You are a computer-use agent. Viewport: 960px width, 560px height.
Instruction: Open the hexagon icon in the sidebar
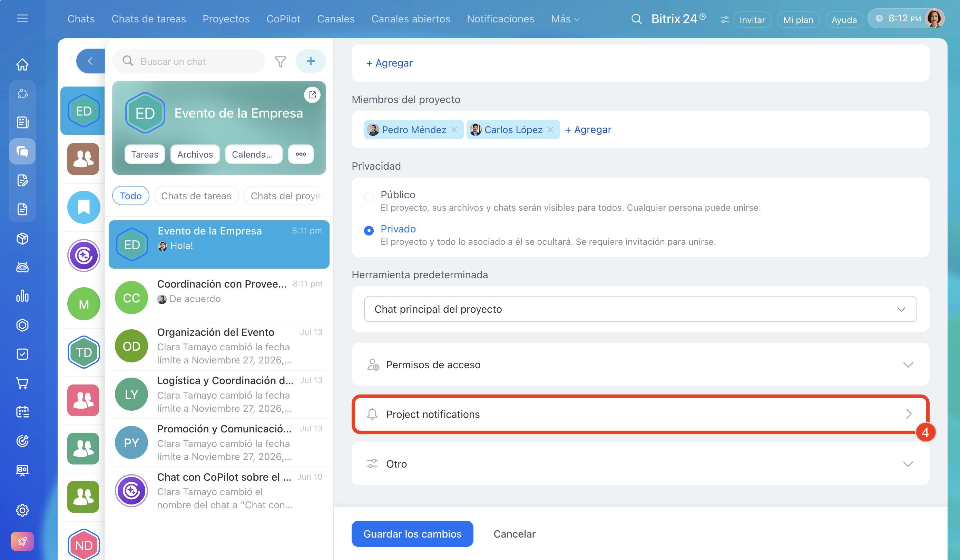22,325
